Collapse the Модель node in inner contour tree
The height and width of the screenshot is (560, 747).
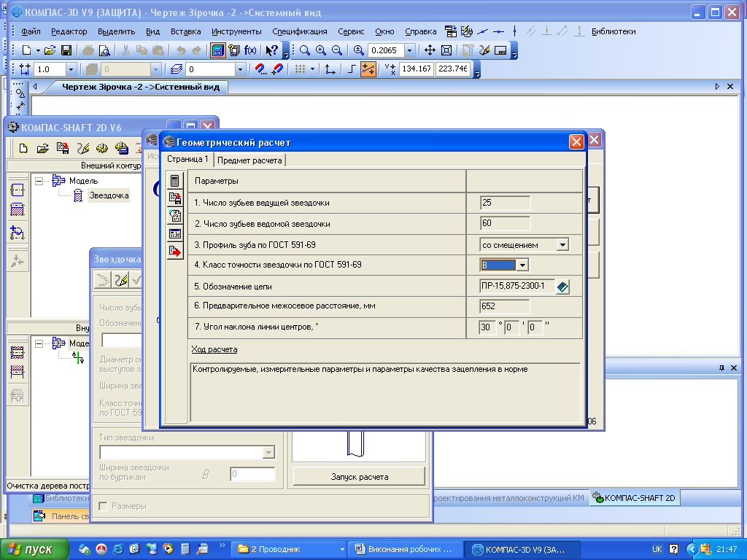[39, 343]
